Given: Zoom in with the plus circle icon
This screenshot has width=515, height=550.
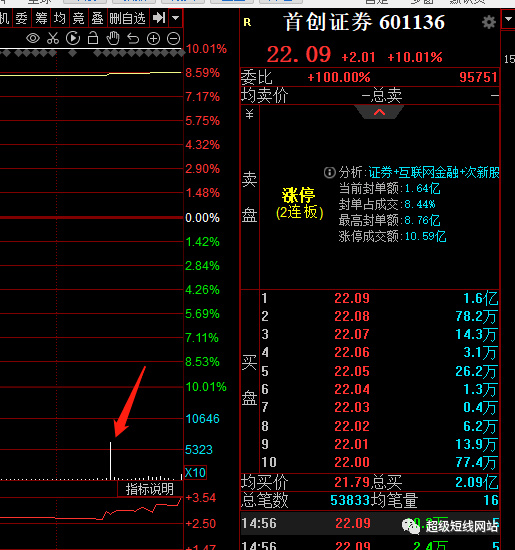Looking at the screenshot, I should pyautogui.click(x=153, y=39).
